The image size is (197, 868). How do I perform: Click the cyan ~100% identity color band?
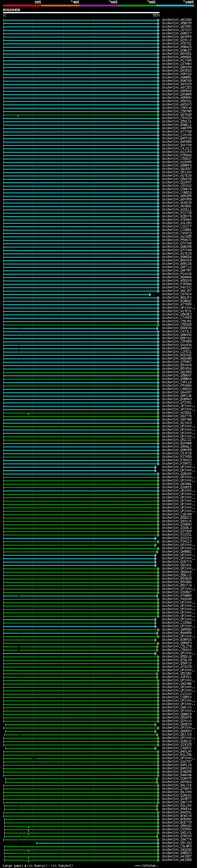click(x=175, y=6)
